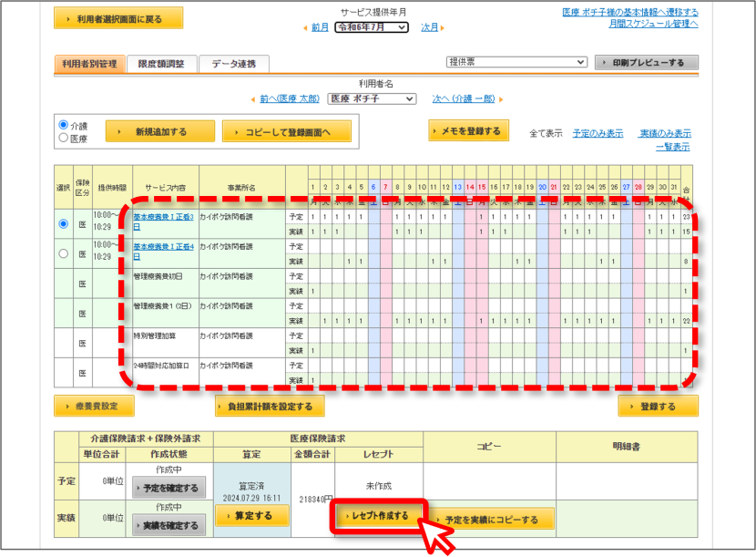Select radio for 基本療養費Ⅰ正看3日 row
The width and height of the screenshot is (756, 557).
[x=63, y=223]
